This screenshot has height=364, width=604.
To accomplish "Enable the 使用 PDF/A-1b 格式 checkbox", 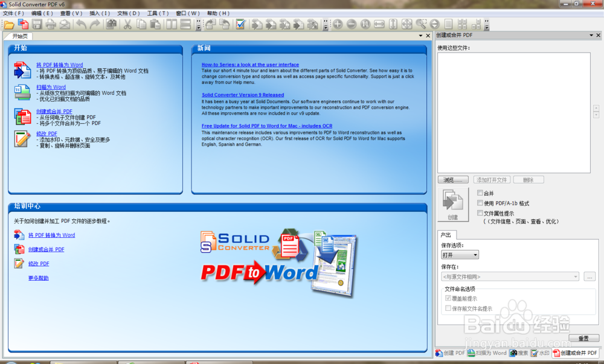I will (480, 203).
